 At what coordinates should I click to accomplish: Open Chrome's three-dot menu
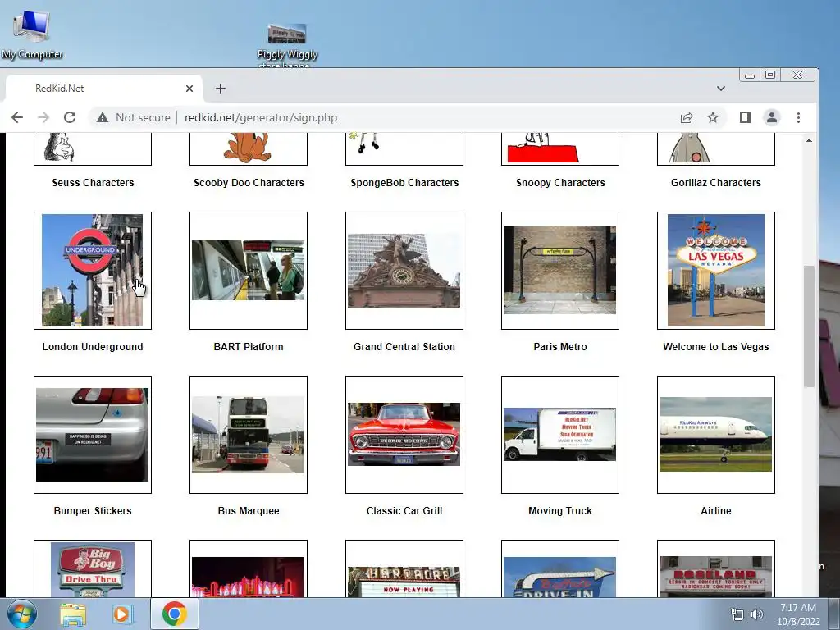tap(798, 117)
